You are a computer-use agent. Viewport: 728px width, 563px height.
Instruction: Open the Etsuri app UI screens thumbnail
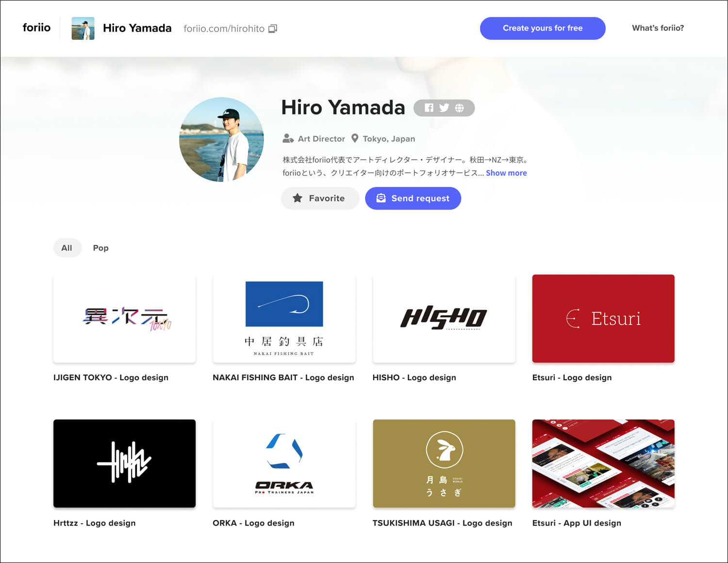603,464
